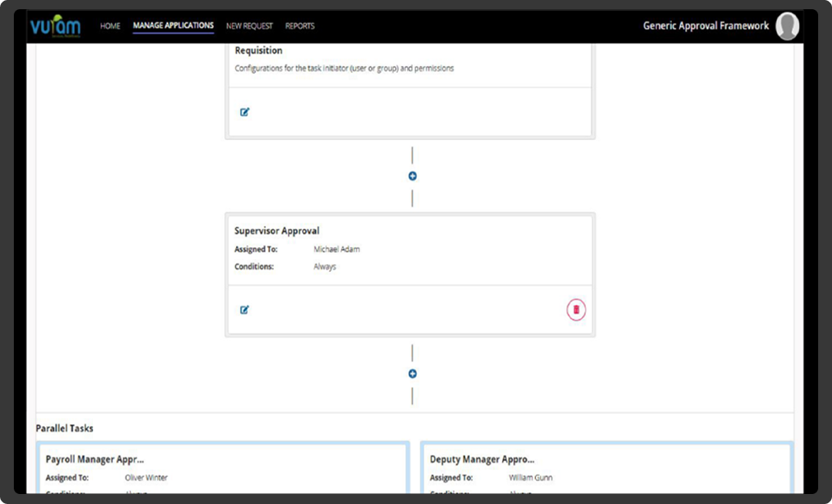The image size is (832, 504).
Task: Open the Deputy Manager approval card
Action: 482,459
